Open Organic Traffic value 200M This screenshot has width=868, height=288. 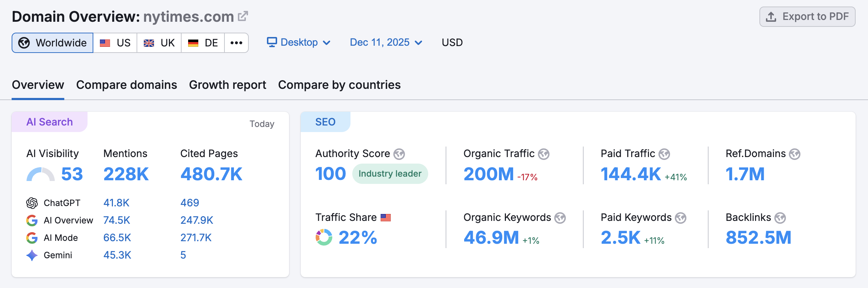pos(488,174)
